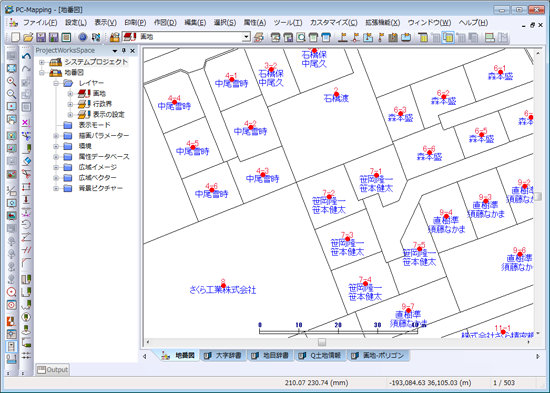
Task: Expand the 属性データベース folder
Action: (56, 157)
